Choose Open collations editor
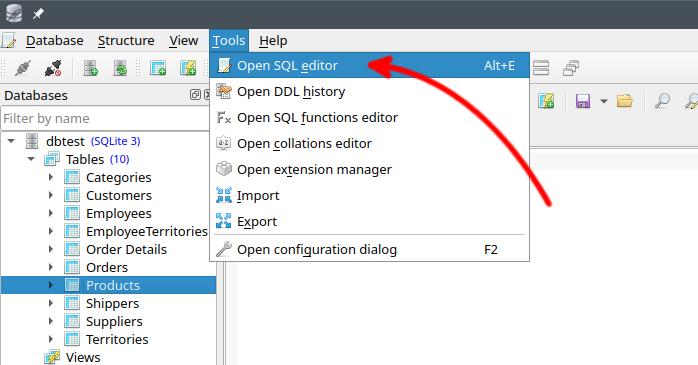Viewport: 698px width, 365px height. pyautogui.click(x=369, y=143)
